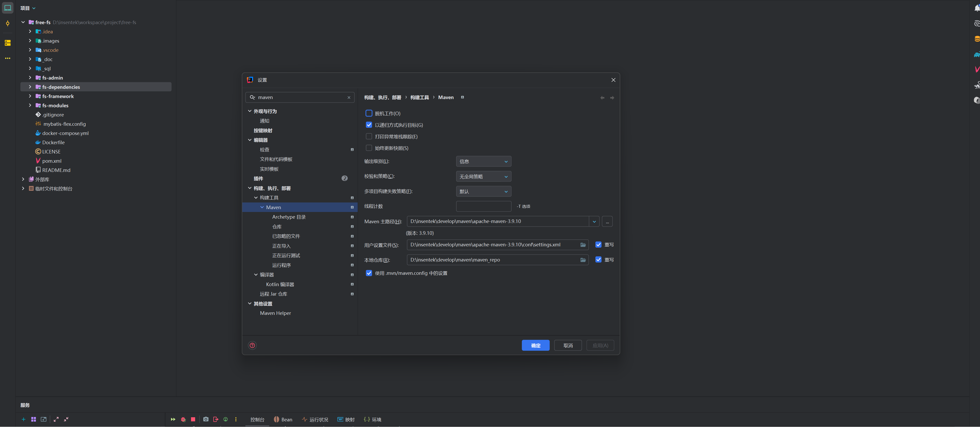
Task: Click the red stop button in services toolbar
Action: [193, 419]
